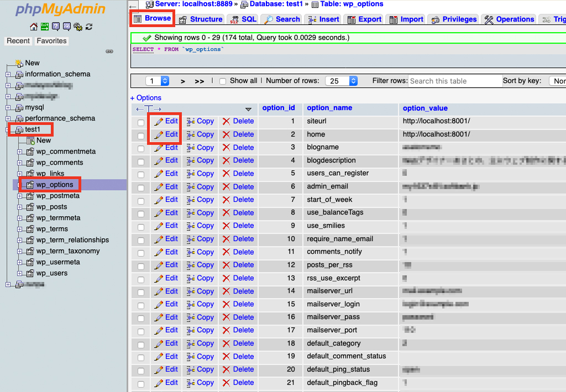Click the Filter rows search field
Viewport: 566px width, 392px height.
click(455, 81)
